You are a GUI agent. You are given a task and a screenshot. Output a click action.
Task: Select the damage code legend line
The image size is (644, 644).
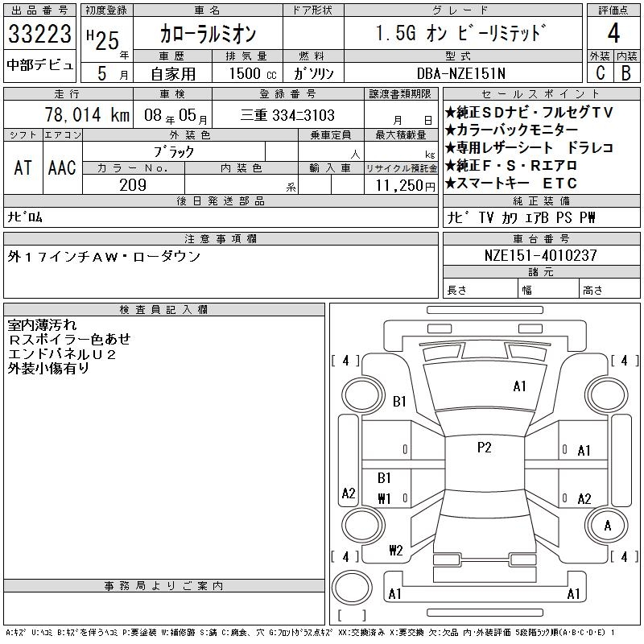point(310,633)
